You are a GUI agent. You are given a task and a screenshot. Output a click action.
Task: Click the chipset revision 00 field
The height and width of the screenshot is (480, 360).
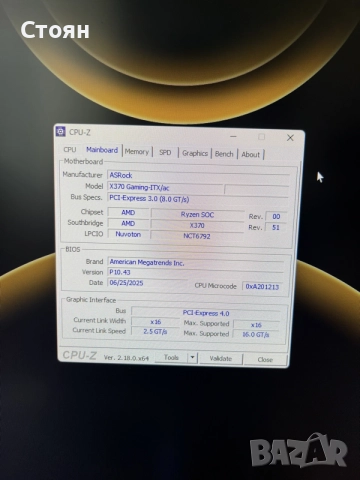coord(276,217)
